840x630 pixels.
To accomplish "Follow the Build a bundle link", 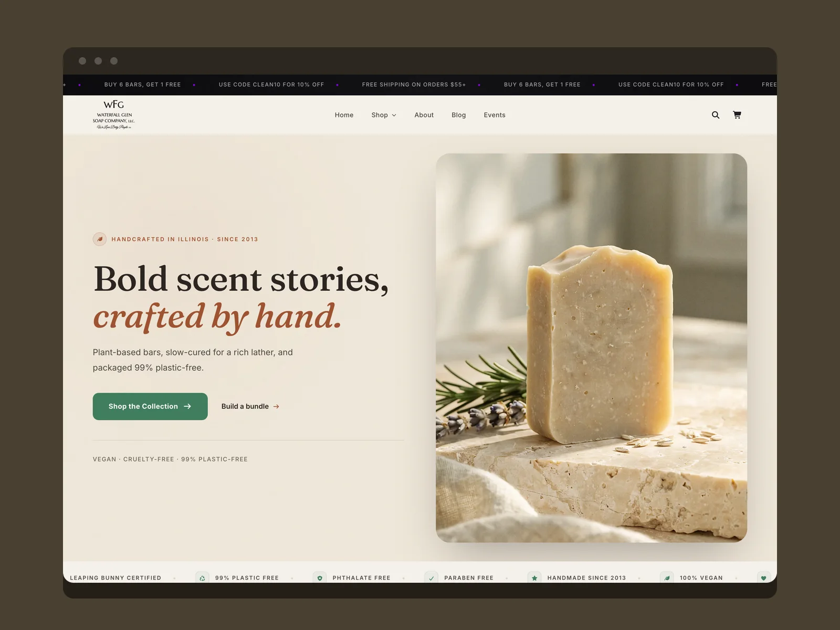I will tap(250, 406).
